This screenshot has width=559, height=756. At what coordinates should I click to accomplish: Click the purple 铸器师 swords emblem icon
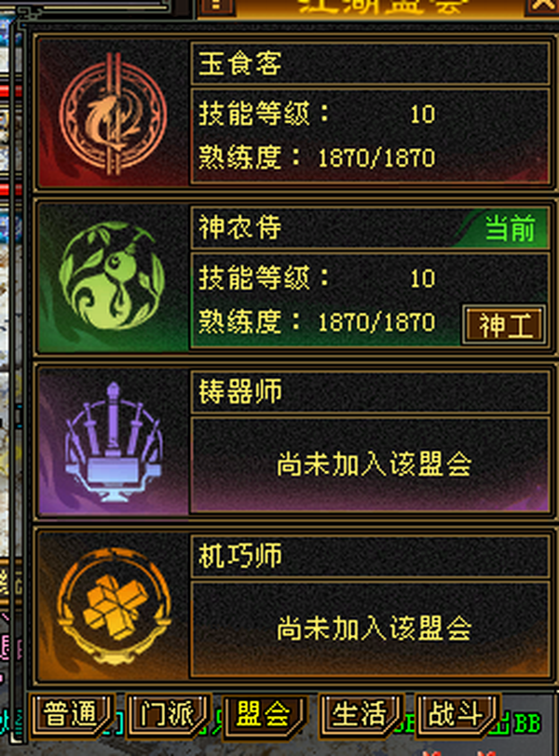click(113, 442)
